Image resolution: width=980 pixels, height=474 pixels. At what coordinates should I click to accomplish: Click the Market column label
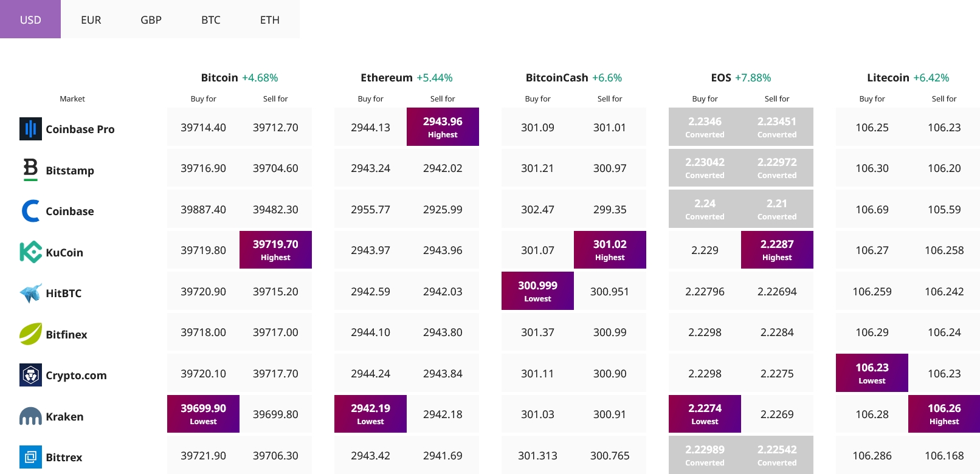[72, 98]
